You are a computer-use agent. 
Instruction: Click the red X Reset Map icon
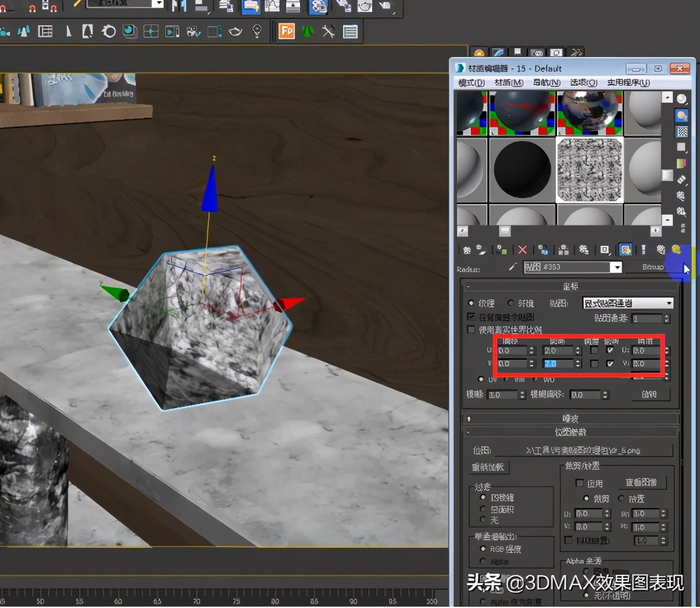[x=522, y=250]
